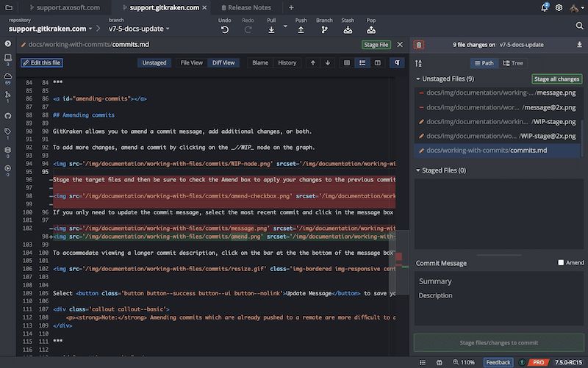
Task: Pull changes with the Pull icon
Action: 271,30
